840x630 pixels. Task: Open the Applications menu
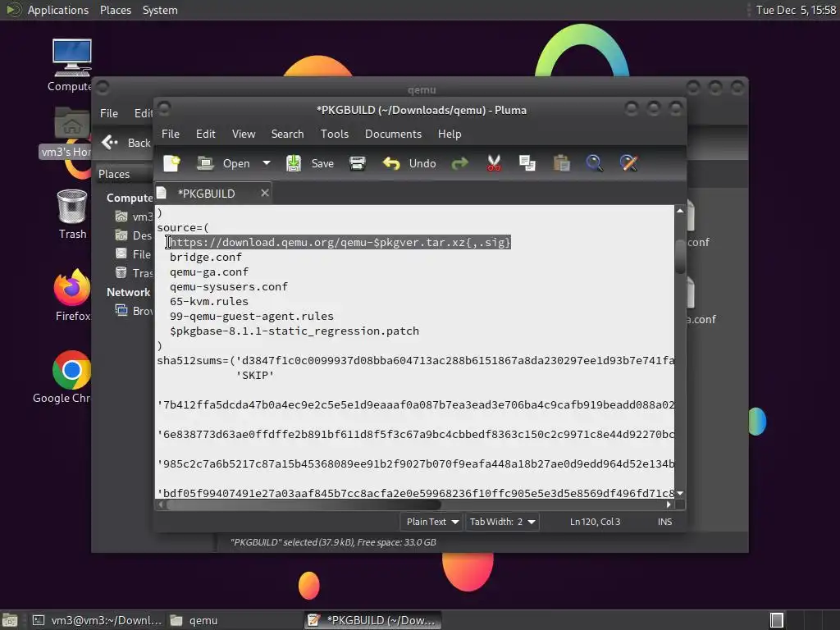pos(58,10)
